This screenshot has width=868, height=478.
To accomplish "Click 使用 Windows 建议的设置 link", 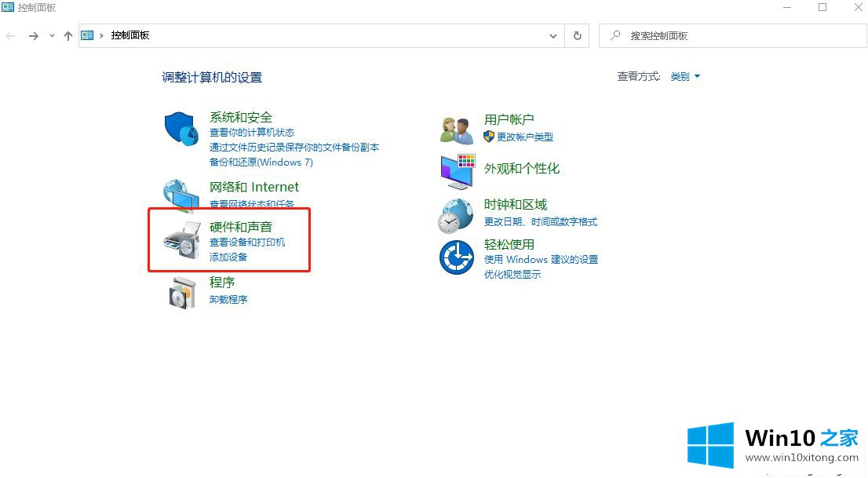I will [x=541, y=259].
